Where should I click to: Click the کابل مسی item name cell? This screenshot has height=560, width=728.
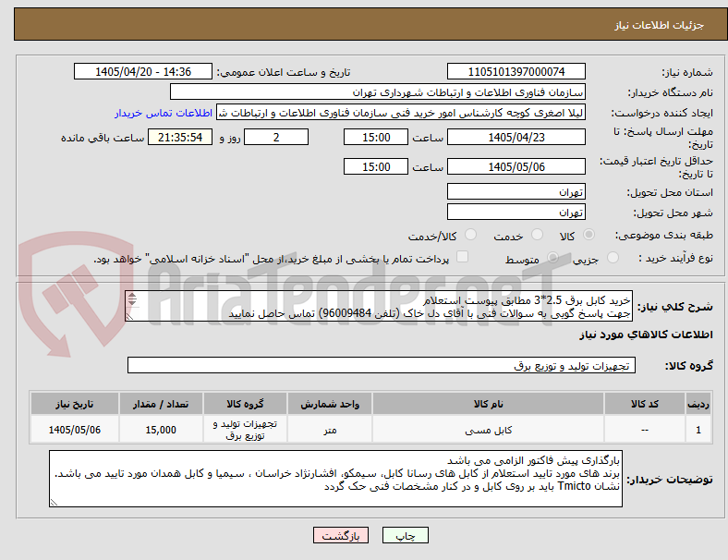(x=488, y=430)
